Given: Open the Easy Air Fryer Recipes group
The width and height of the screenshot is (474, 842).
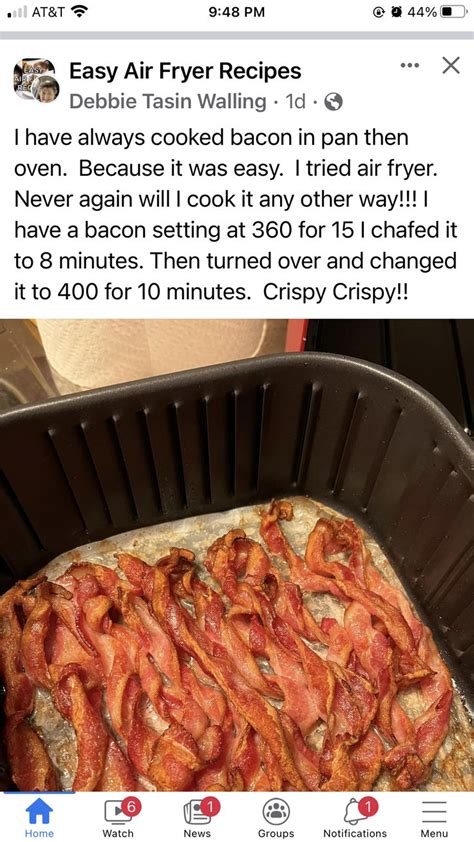Looking at the screenshot, I should (185, 71).
